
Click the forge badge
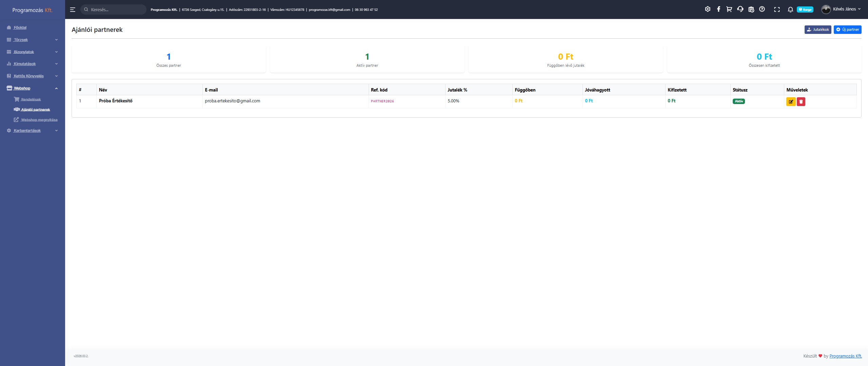(805, 9)
